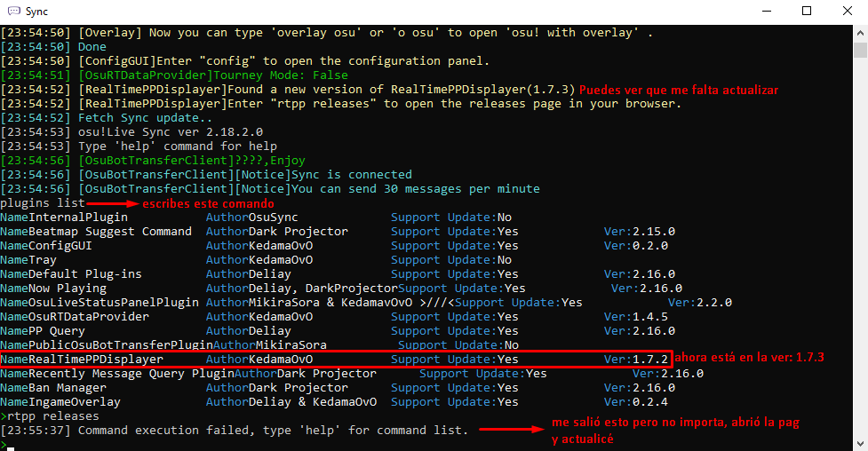Click 'Command execution failed' error line
868x451 pixels.
[235, 431]
